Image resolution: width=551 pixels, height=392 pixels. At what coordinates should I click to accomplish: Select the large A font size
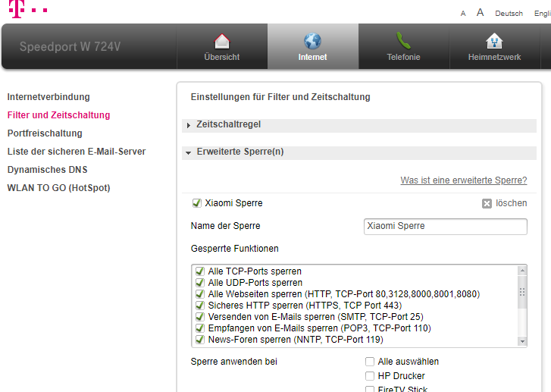coord(480,13)
